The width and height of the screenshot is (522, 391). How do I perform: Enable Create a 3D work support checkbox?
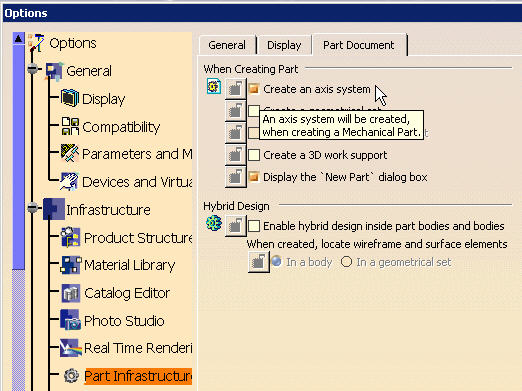pos(254,155)
